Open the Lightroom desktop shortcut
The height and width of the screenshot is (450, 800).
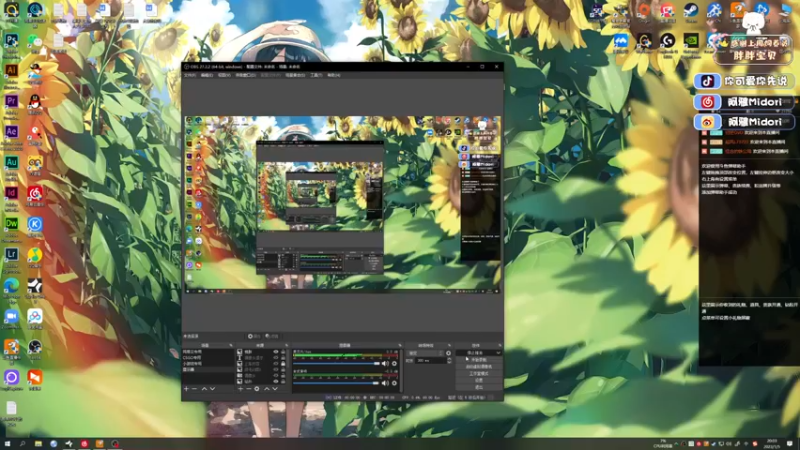[11, 254]
